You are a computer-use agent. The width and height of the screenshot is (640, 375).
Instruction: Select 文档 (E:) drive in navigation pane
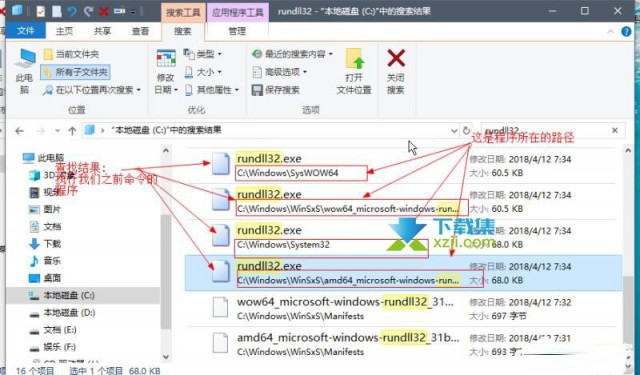click(53, 330)
